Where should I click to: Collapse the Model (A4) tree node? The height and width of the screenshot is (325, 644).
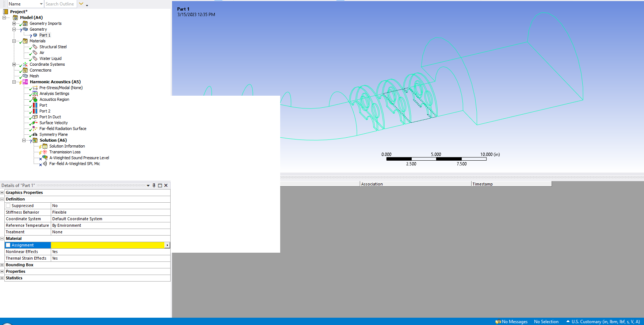point(4,18)
